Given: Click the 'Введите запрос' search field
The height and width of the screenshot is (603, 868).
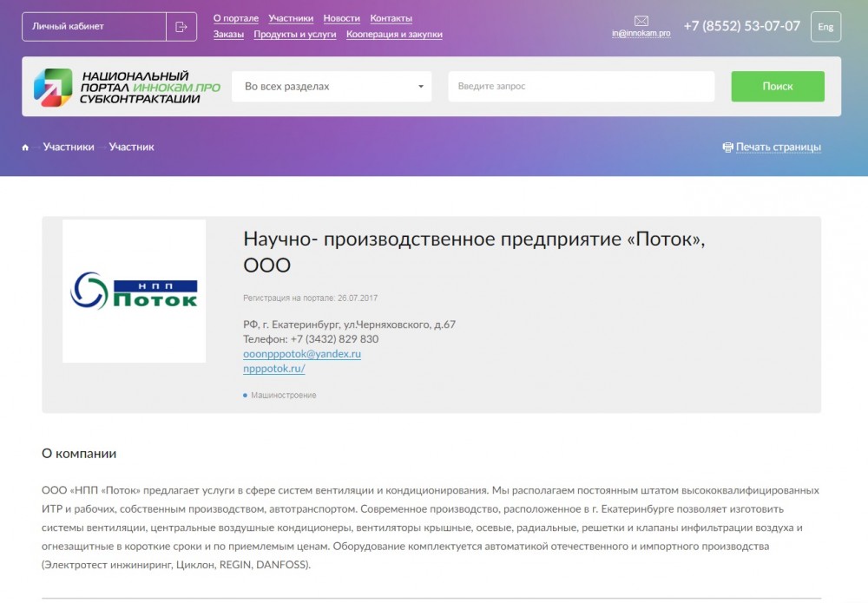Looking at the screenshot, I should click(581, 87).
